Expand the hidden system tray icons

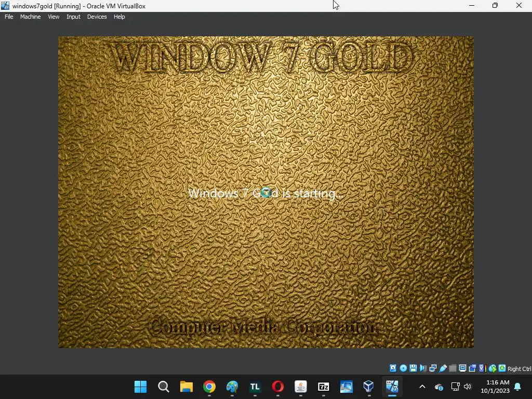tap(422, 387)
